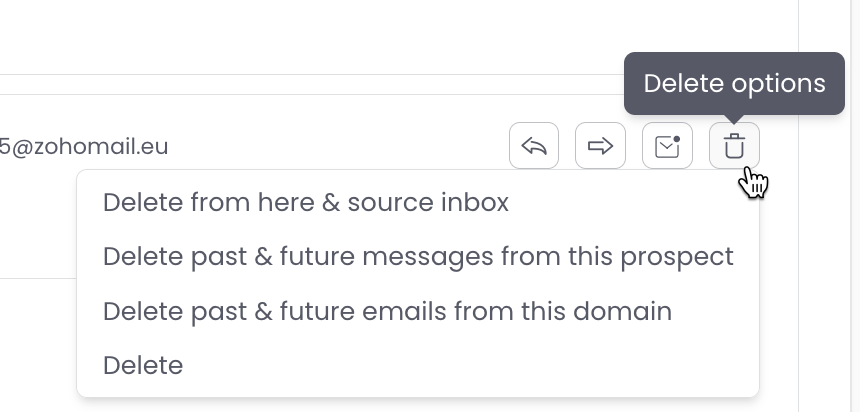Remove all messages from this prospect
The width and height of the screenshot is (860, 412).
click(x=418, y=257)
